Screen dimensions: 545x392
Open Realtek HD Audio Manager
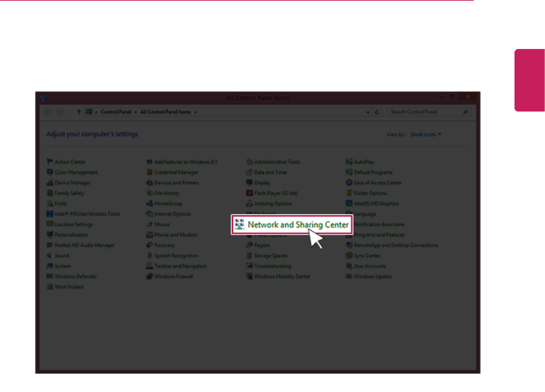click(x=84, y=245)
